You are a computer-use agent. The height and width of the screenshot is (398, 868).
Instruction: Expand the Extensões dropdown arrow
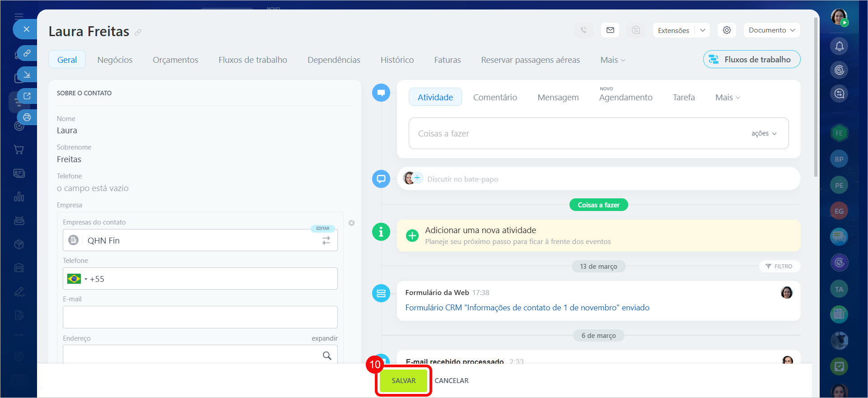point(702,30)
